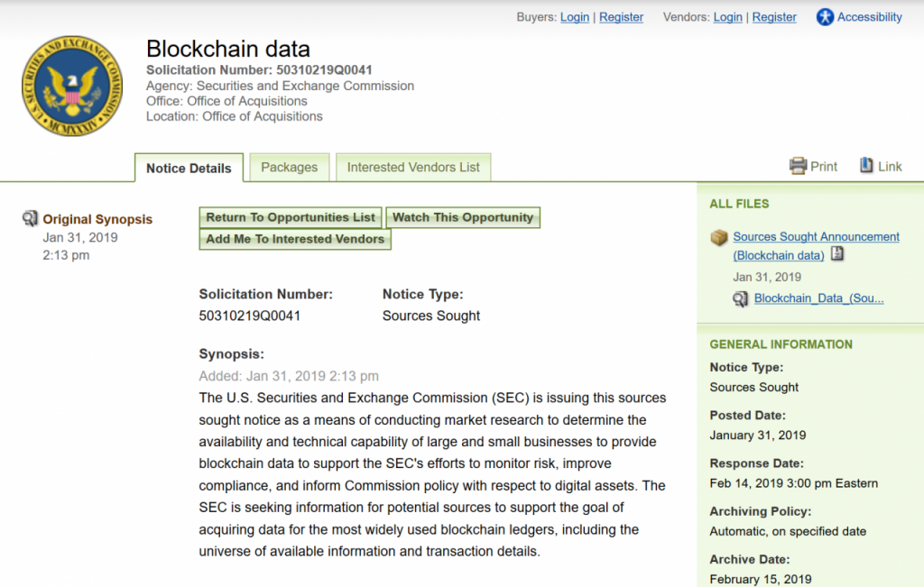Image resolution: width=924 pixels, height=587 pixels.
Task: Click the Original Synopsis magnifier icon
Action: pyautogui.click(x=31, y=219)
